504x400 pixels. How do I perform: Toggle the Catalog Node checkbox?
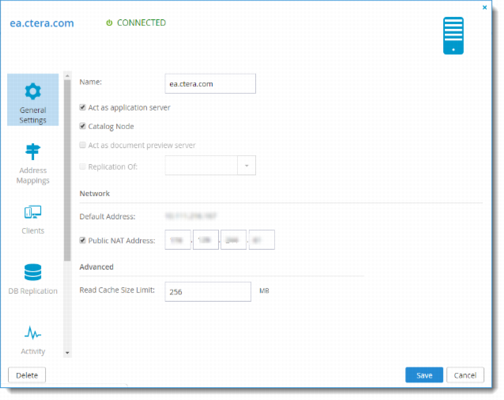click(82, 126)
